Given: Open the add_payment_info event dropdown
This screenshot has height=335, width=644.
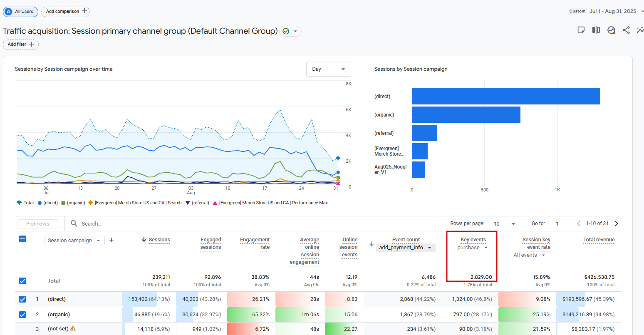Looking at the screenshot, I should [x=405, y=248].
